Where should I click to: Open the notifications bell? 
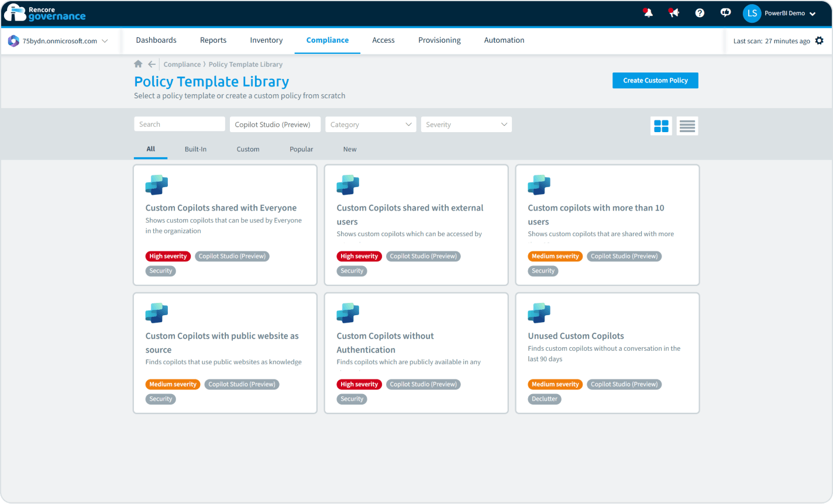[x=648, y=13]
